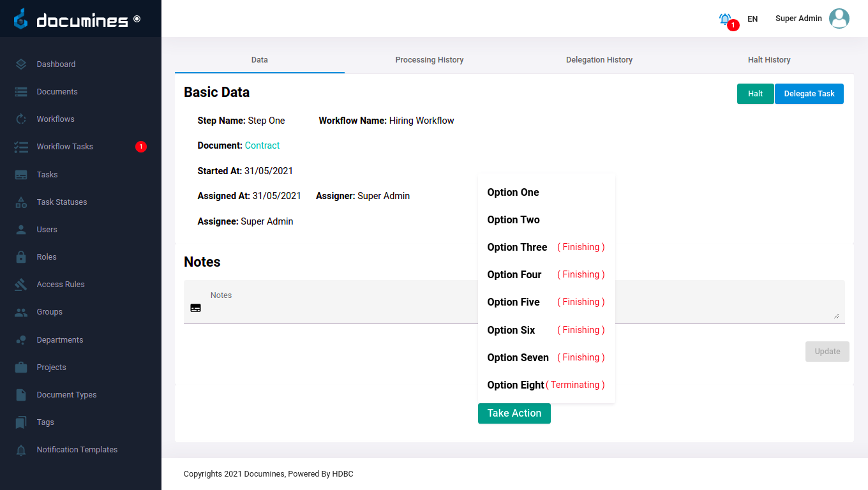Screen dimensions: 868x490
Task: Click the Dashboard icon in sidebar
Action: [x=21, y=64]
